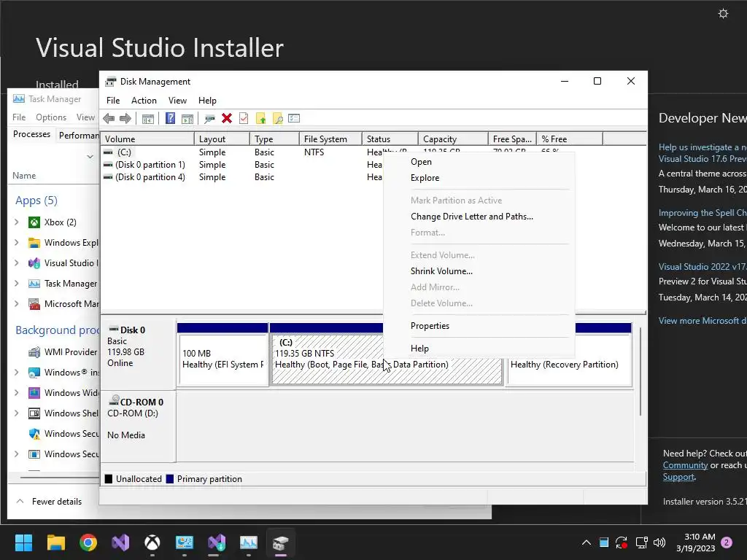The height and width of the screenshot is (560, 747).
Task: Toggle Show/Hide Console Tree toolbar icon
Action: (147, 119)
